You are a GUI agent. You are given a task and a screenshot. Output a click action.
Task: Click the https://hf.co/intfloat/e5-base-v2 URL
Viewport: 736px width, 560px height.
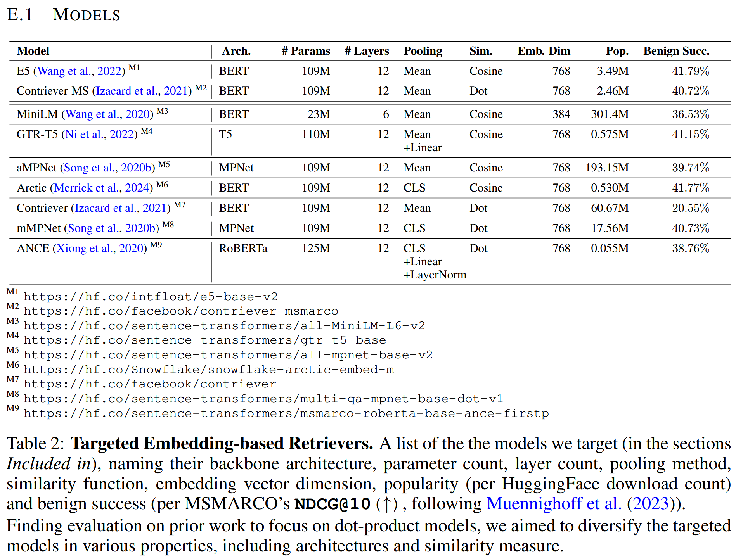(x=151, y=297)
